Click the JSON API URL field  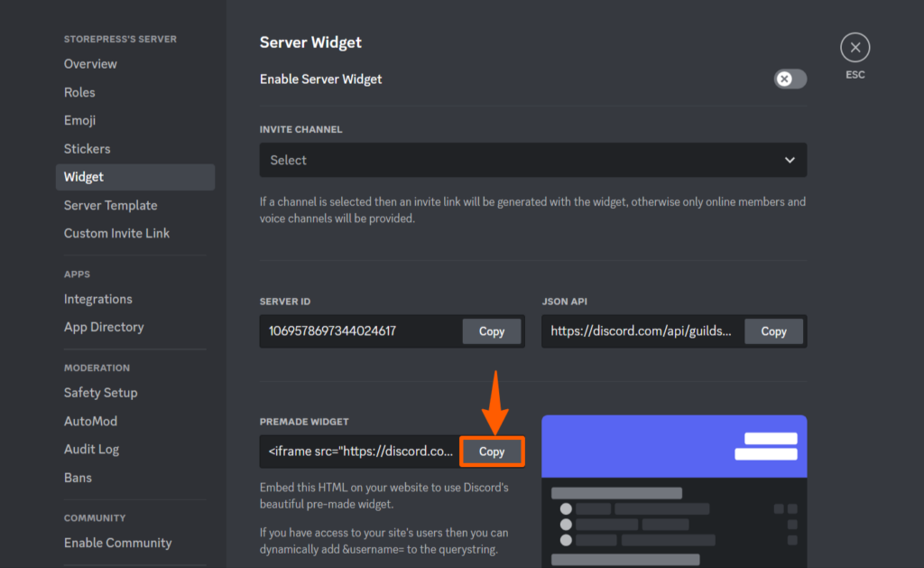(x=642, y=331)
